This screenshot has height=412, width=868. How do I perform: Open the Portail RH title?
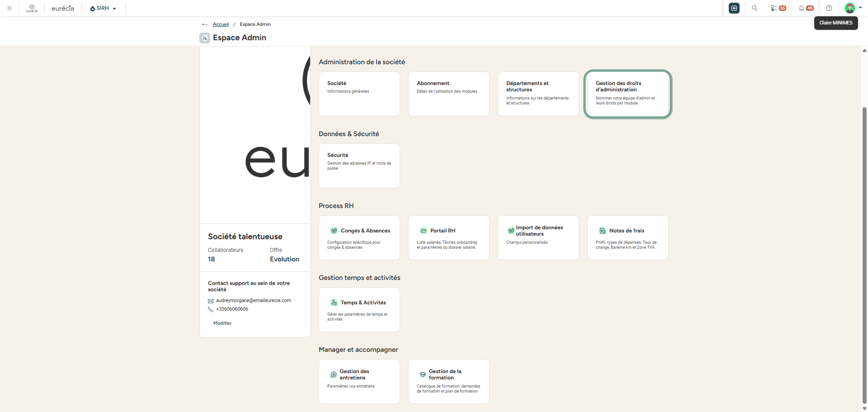click(x=443, y=231)
